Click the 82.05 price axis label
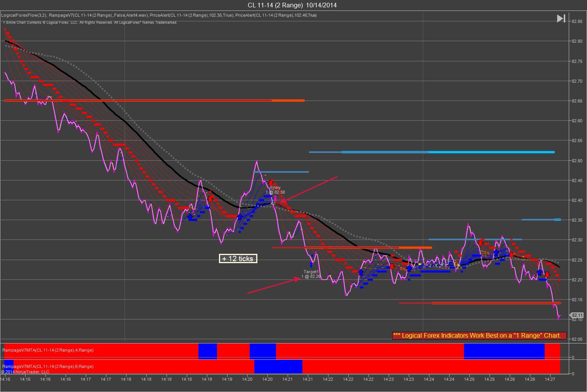Viewport: 587px width, 392px height. pos(577,339)
